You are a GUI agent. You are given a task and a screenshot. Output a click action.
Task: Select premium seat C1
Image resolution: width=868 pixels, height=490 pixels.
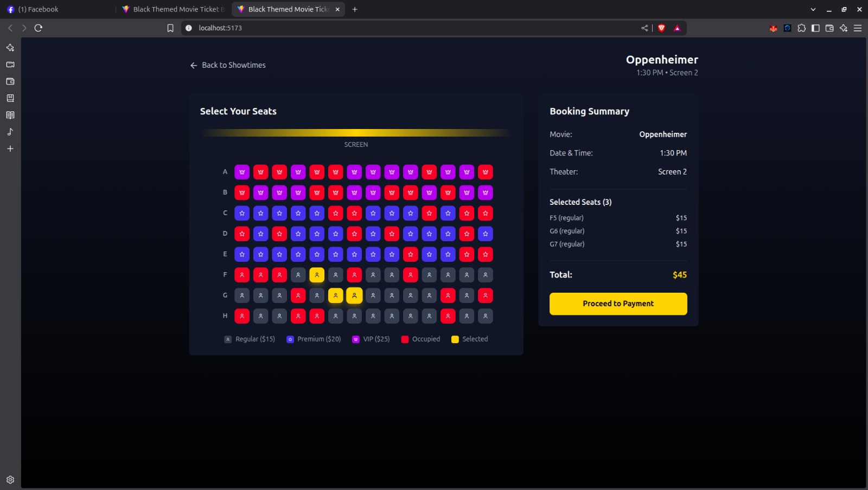pyautogui.click(x=242, y=213)
